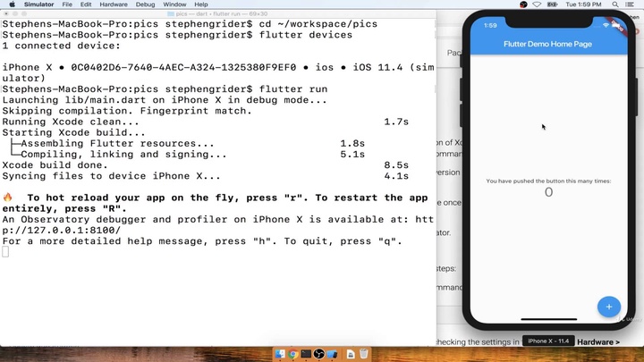
Task: Click the battery status icon
Action: point(552,4)
